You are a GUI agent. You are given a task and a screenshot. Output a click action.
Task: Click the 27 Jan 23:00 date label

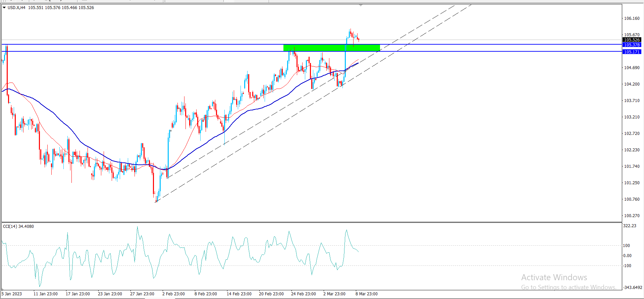tap(142, 294)
